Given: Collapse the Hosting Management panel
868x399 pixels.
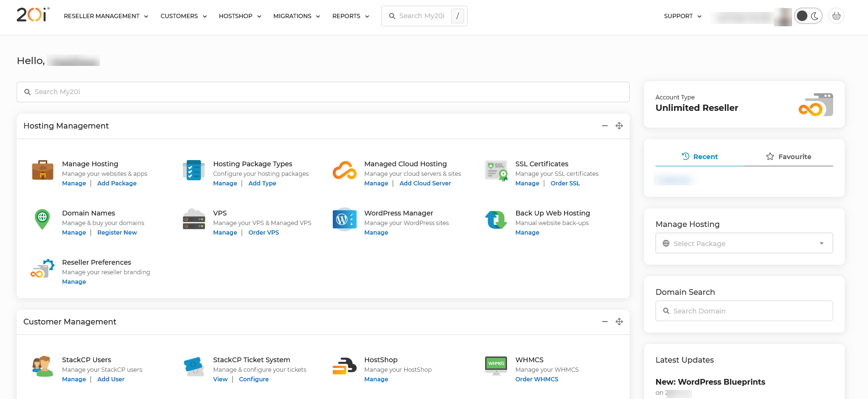Looking at the screenshot, I should (605, 126).
